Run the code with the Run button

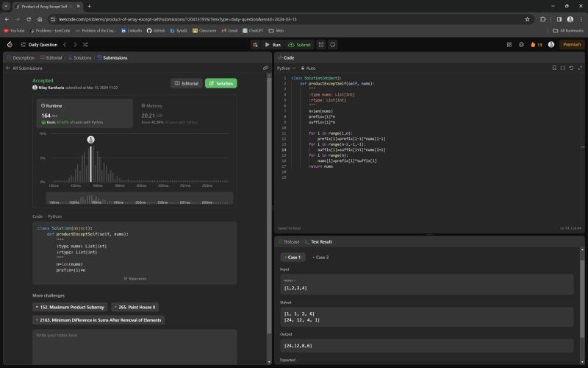(273, 45)
